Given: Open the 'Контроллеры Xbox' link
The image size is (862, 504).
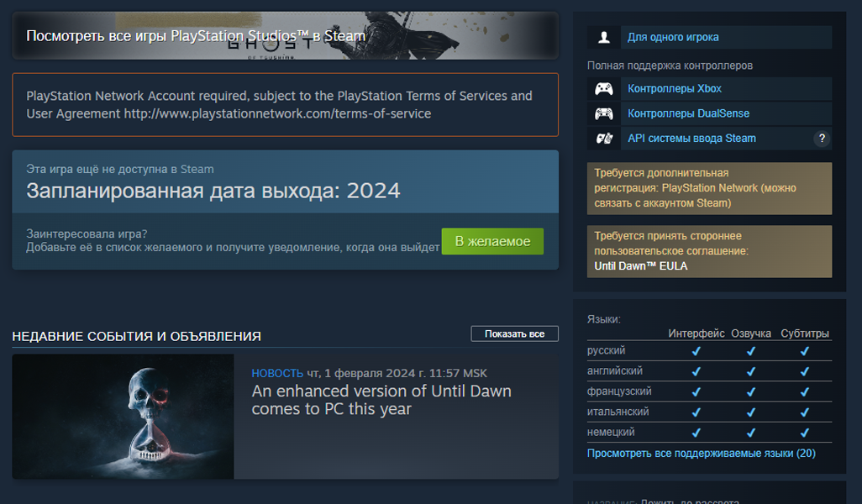Looking at the screenshot, I should [675, 89].
